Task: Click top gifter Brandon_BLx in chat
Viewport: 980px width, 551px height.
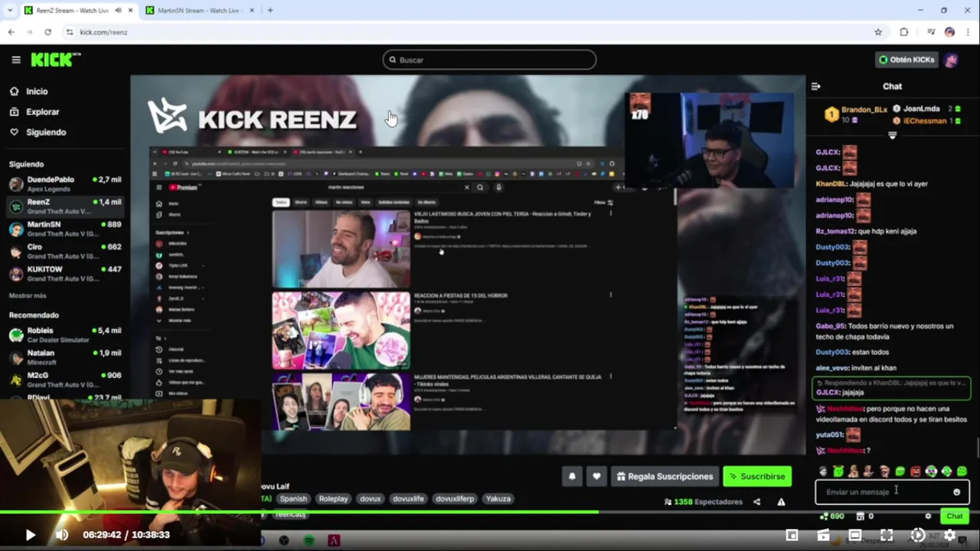Action: [864, 109]
